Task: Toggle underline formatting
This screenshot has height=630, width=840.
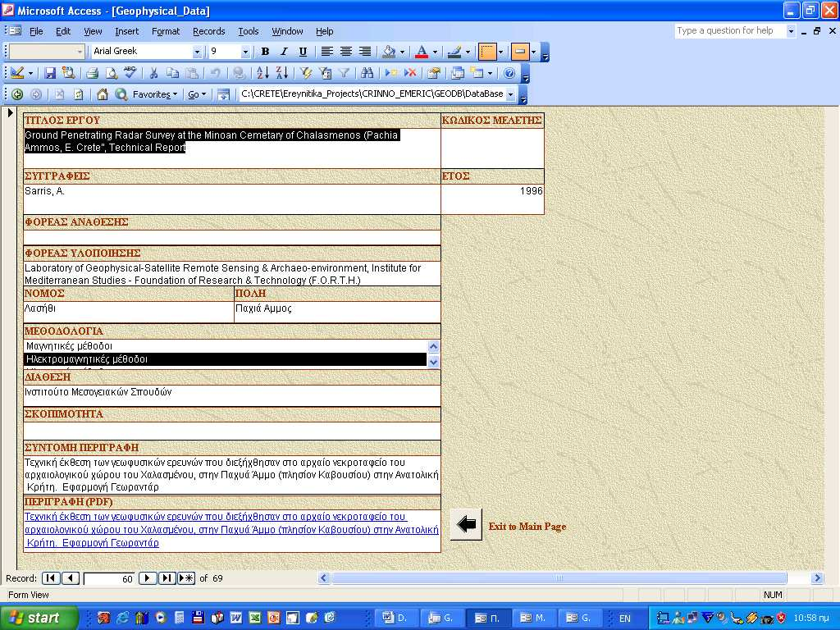Action: pos(303,52)
